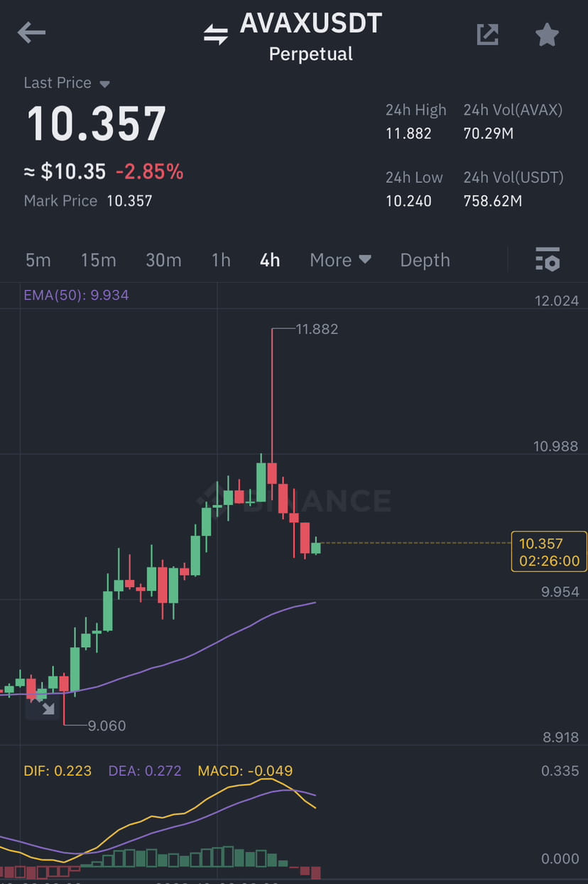Open the share chart icon
The image size is (588, 884).
coord(487,33)
